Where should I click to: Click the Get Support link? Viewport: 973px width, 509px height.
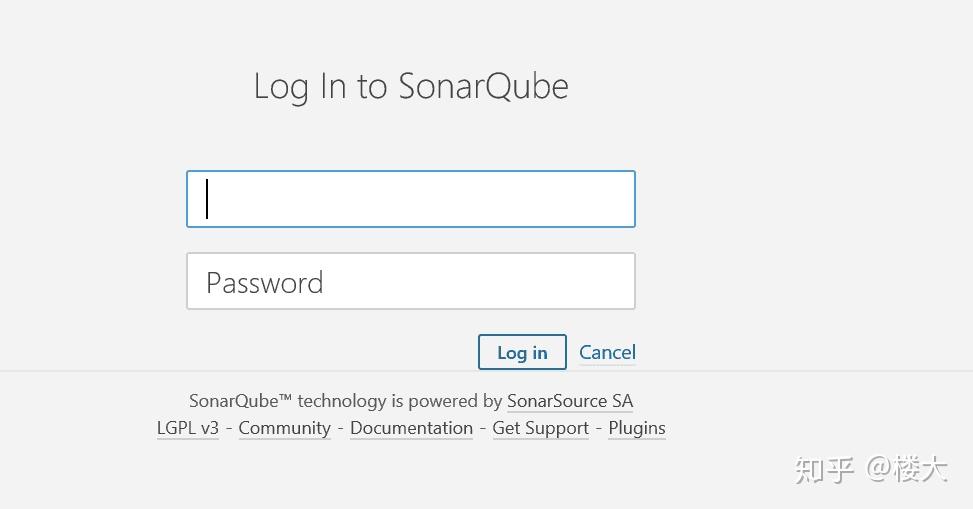click(x=540, y=428)
